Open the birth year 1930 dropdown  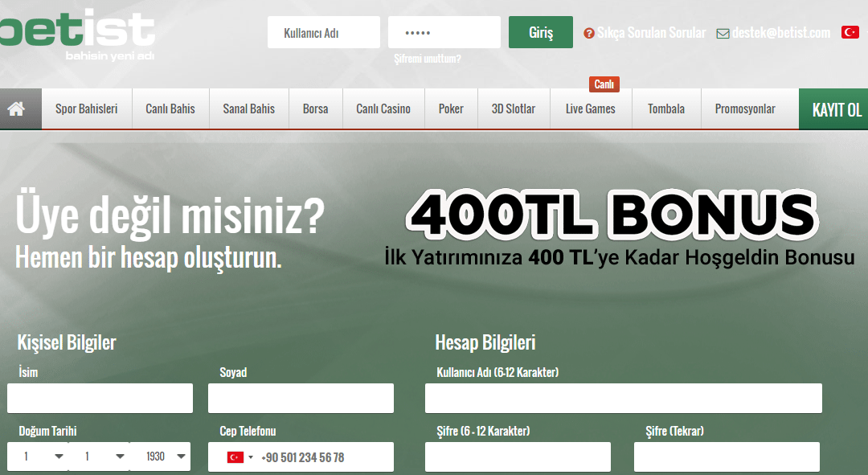pos(160,457)
